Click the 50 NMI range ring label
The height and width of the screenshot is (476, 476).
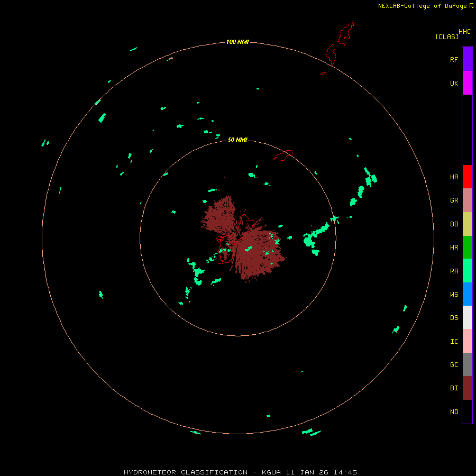point(237,140)
